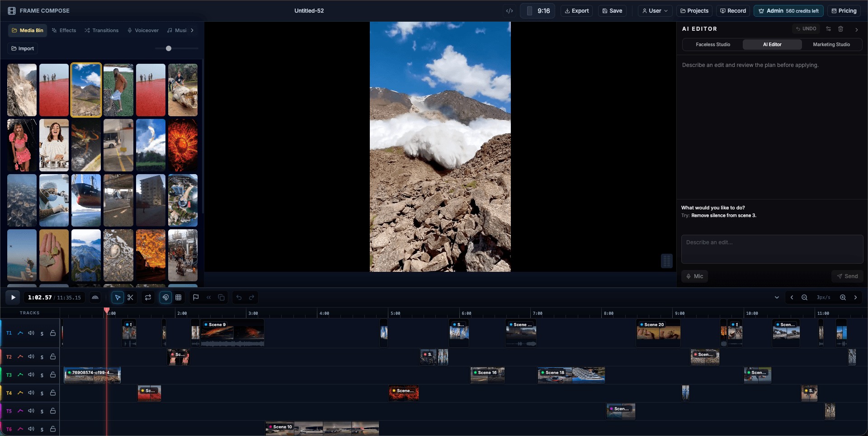The height and width of the screenshot is (436, 868).
Task: Zoom in the timeline
Action: (x=843, y=298)
